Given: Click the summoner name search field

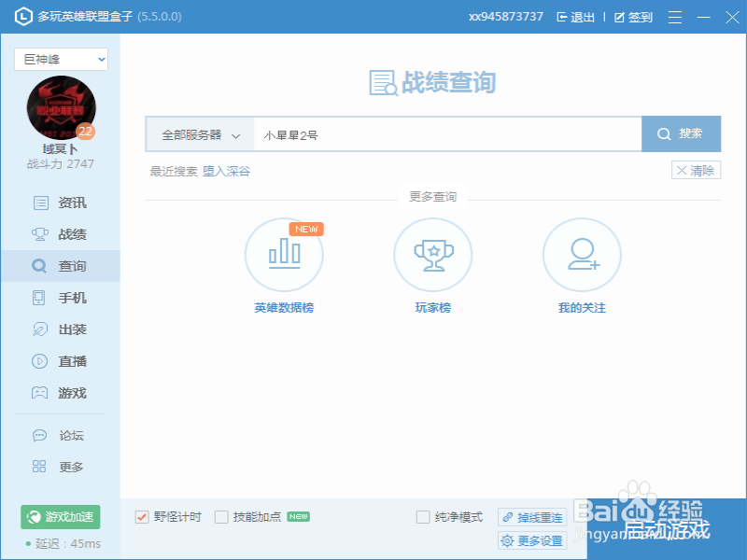Looking at the screenshot, I should coord(447,134).
